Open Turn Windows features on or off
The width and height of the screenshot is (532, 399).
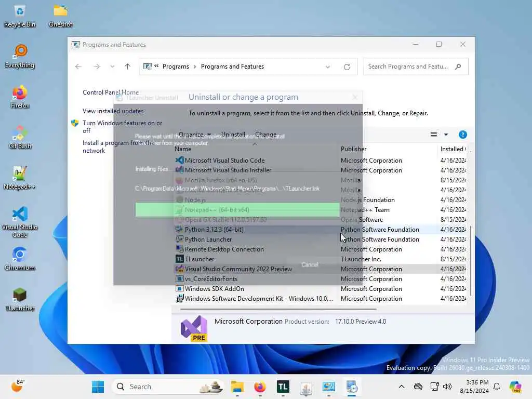(x=122, y=127)
